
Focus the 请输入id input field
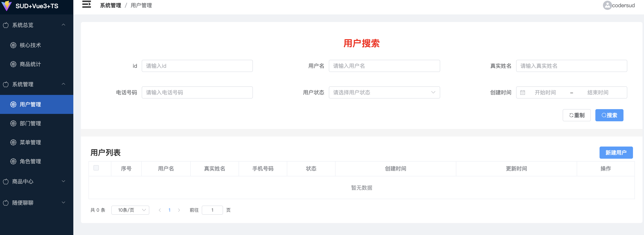(x=197, y=66)
